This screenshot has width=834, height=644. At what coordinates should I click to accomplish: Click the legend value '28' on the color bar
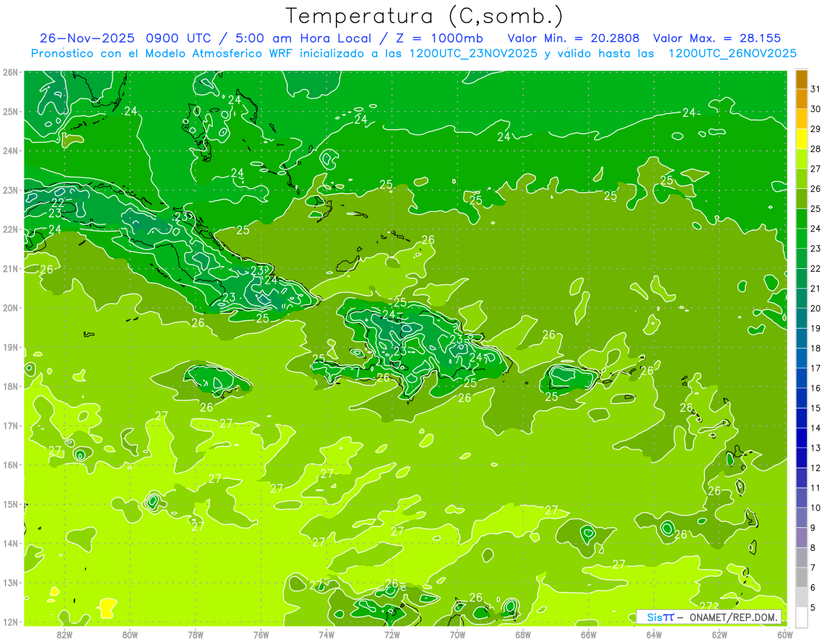[816, 149]
